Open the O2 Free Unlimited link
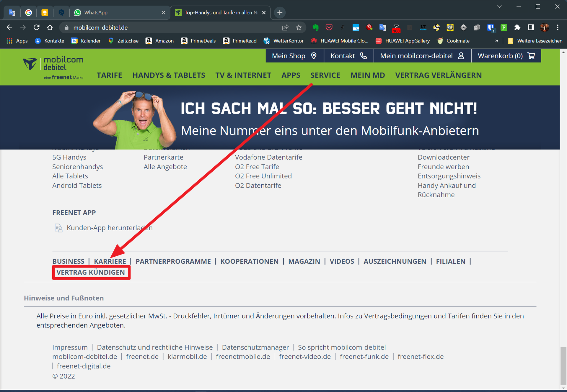Viewport: 567px width, 392px height. click(x=263, y=176)
